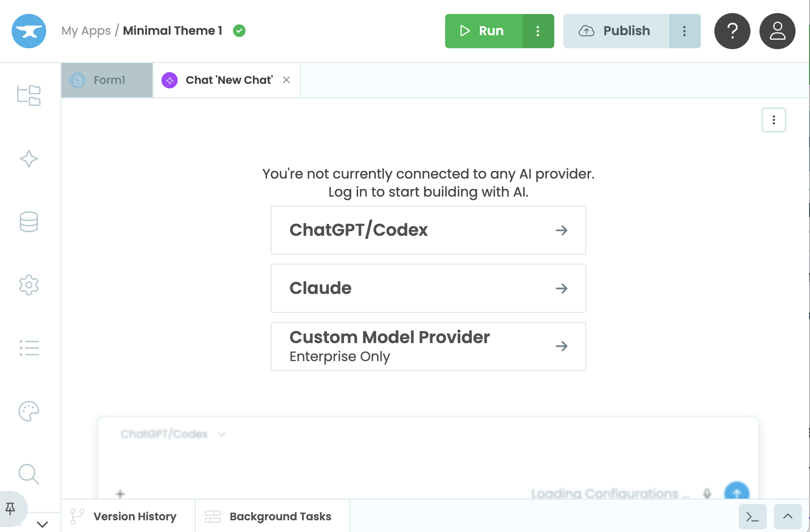Screen dimensions: 810x532
Task: Open Publish options three-dot menu
Action: pos(685,31)
